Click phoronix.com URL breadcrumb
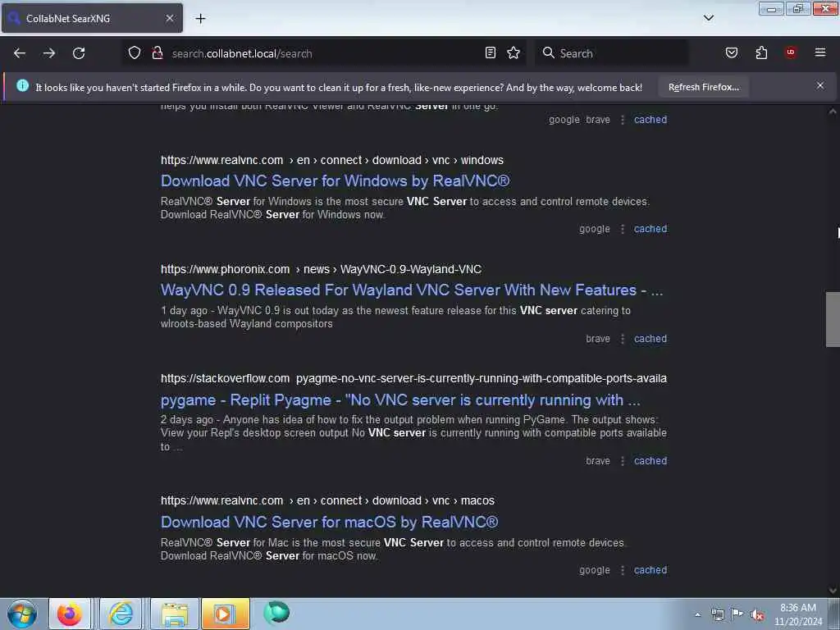This screenshot has height=630, width=840. 321,269
